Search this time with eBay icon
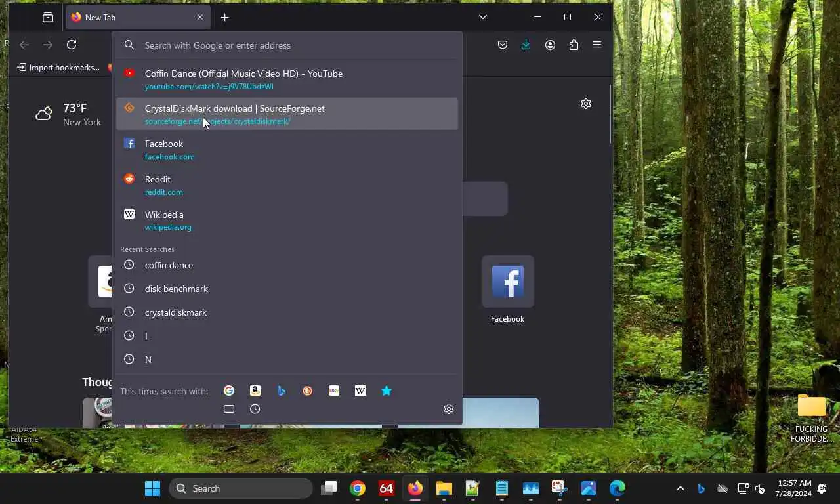 pos(334,390)
